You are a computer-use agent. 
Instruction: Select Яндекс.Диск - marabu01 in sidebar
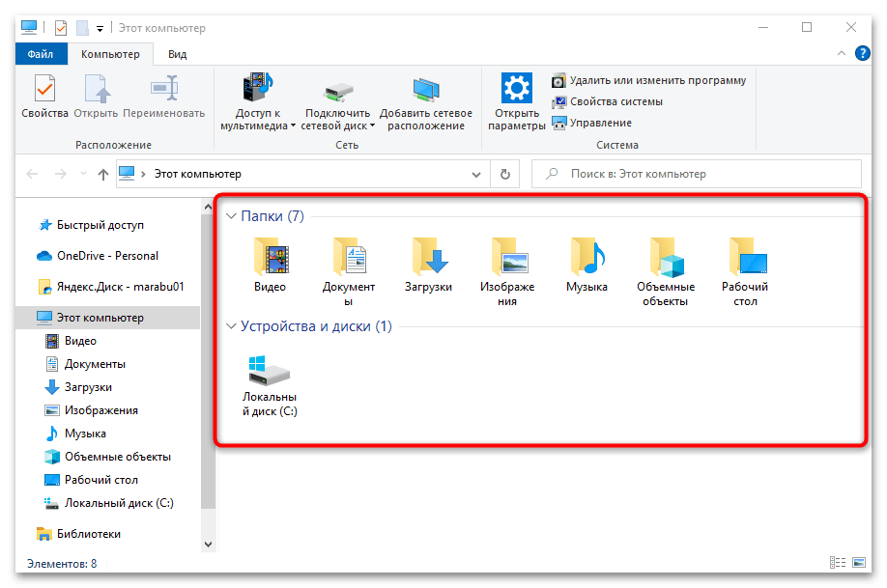tap(111, 287)
